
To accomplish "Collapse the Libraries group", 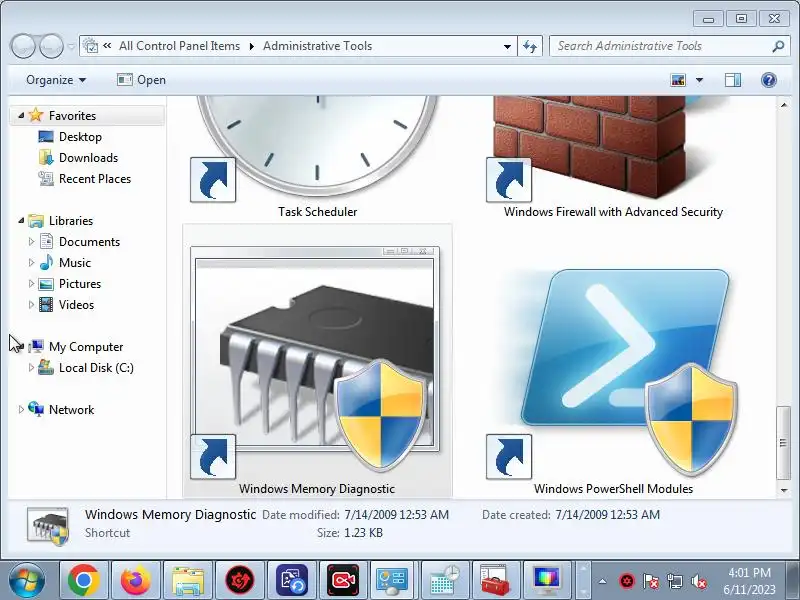I will click(21, 220).
